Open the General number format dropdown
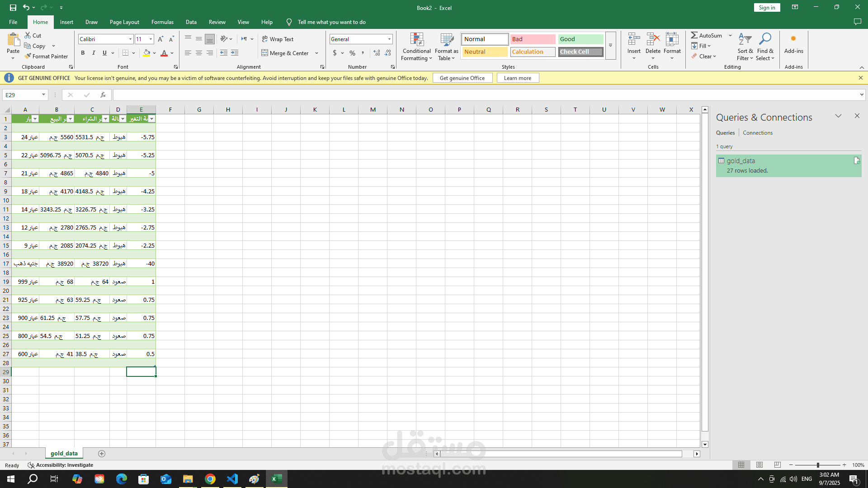This screenshot has height=488, width=868. [389, 39]
